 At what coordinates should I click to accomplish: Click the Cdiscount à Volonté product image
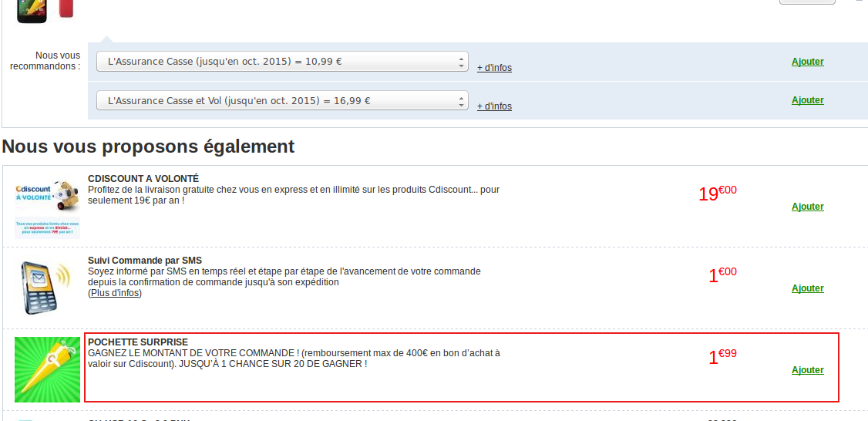pos(47,207)
